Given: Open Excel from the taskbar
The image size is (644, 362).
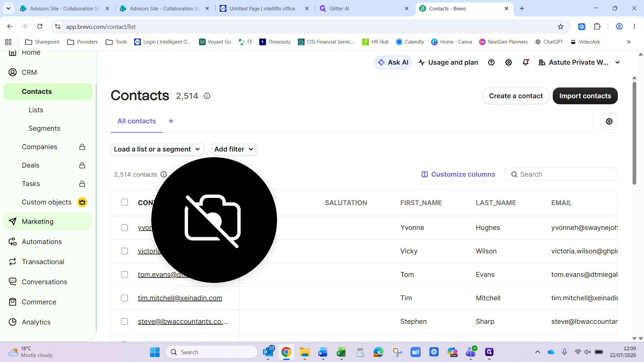Looking at the screenshot, I should point(341,352).
